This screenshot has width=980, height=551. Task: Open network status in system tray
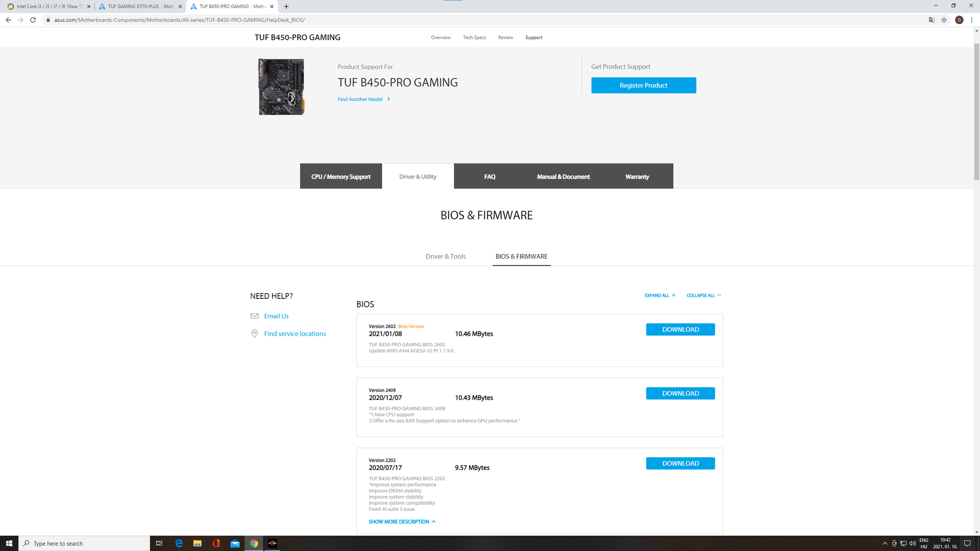coord(903,543)
